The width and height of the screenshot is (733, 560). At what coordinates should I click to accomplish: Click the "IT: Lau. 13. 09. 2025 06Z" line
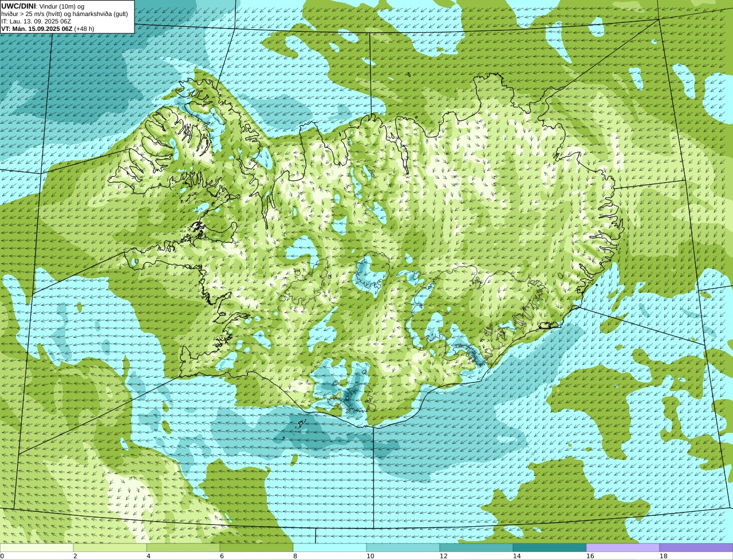click(x=36, y=21)
